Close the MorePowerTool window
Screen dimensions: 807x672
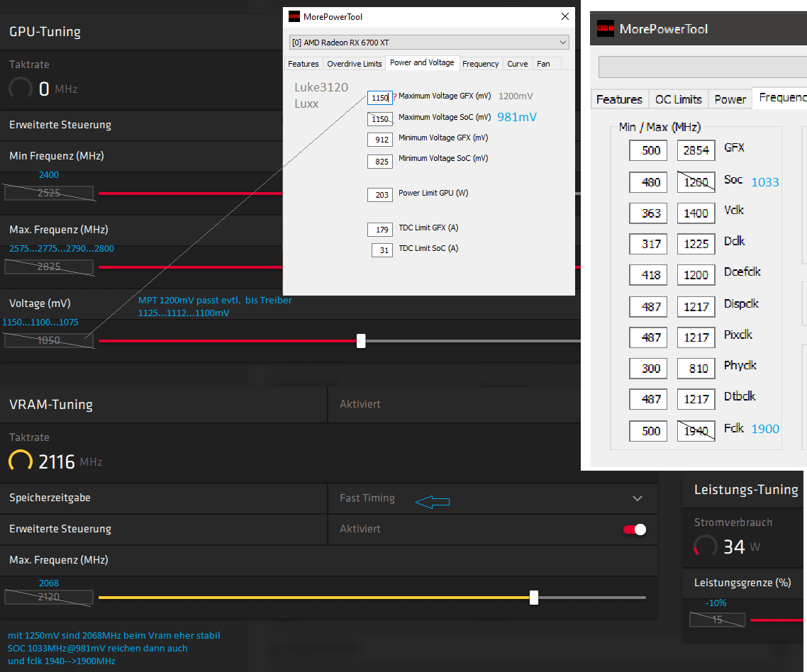point(564,16)
